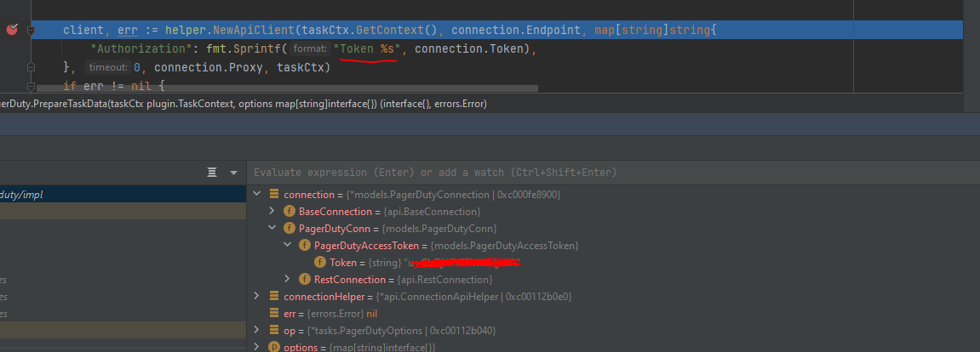The image size is (980, 352).
Task: Click the horizontal scrollbar in the editor
Action: click(288, 88)
